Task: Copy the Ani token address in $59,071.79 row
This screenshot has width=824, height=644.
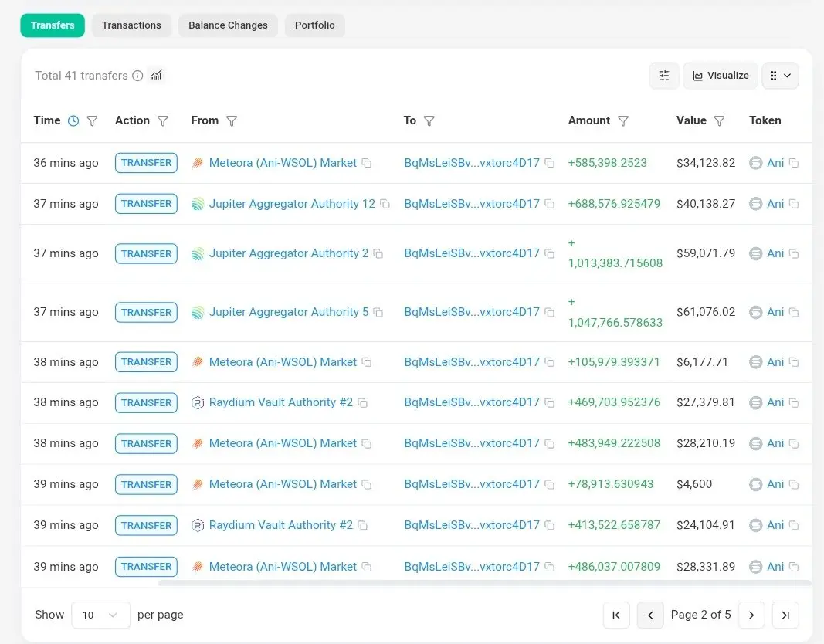Action: pos(794,254)
